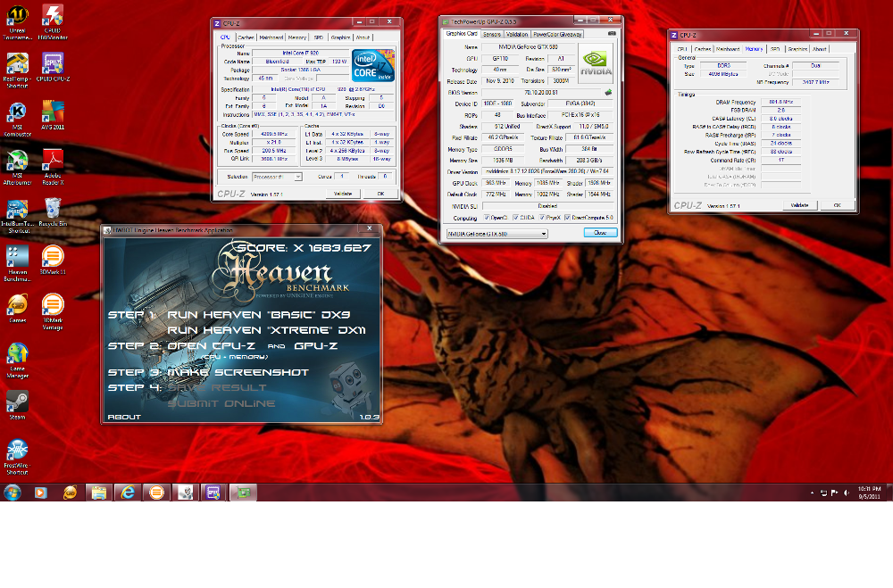The width and height of the screenshot is (893, 588).
Task: Click the GPU-Z screenshot camera icon
Action: point(612,34)
